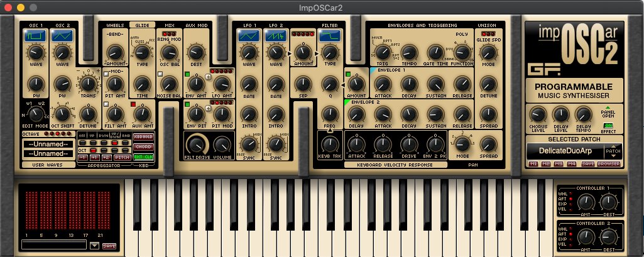This screenshot has width=644, height=257.
Task: Click the red LED matrix display
Action: point(69,211)
